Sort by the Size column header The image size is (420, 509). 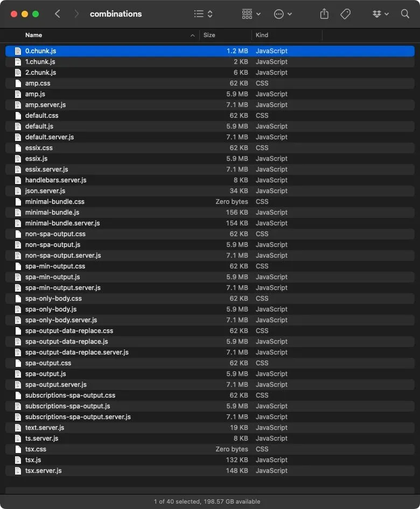tap(209, 35)
